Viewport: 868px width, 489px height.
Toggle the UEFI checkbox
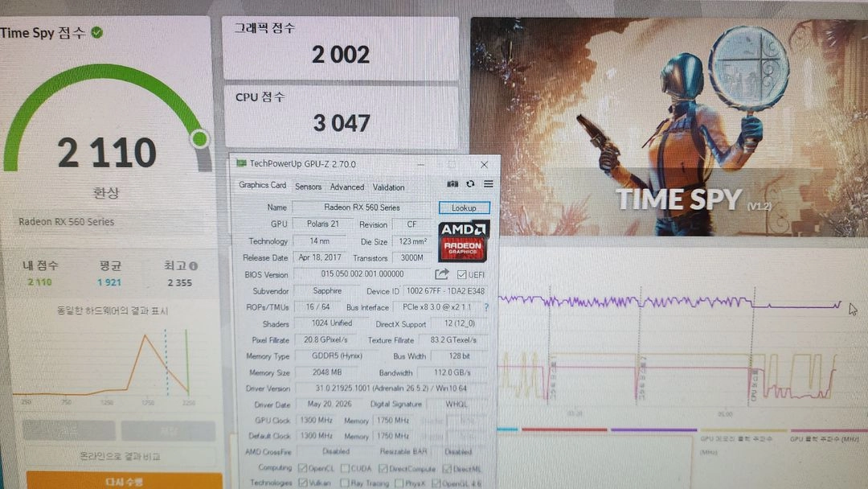tap(461, 274)
